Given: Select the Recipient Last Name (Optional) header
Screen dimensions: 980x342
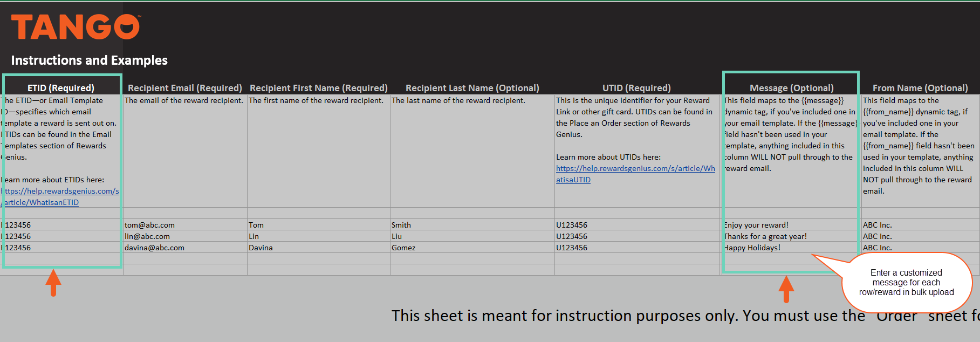Looking at the screenshot, I should click(472, 88).
